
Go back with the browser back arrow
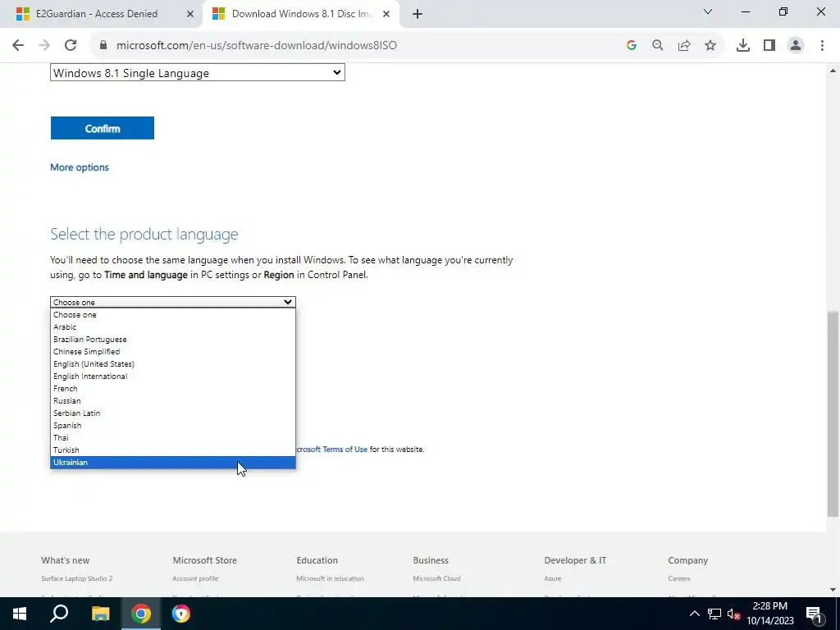tap(18, 46)
